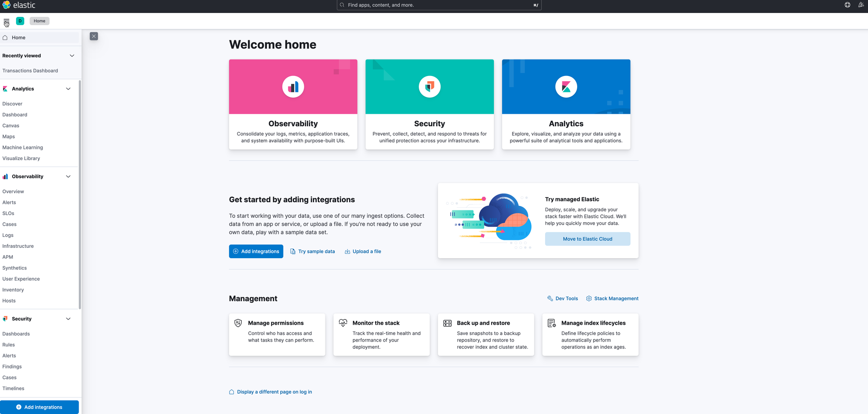This screenshot has height=414, width=868.
Task: Toggle the hamburger navigation menu icon
Action: [7, 21]
